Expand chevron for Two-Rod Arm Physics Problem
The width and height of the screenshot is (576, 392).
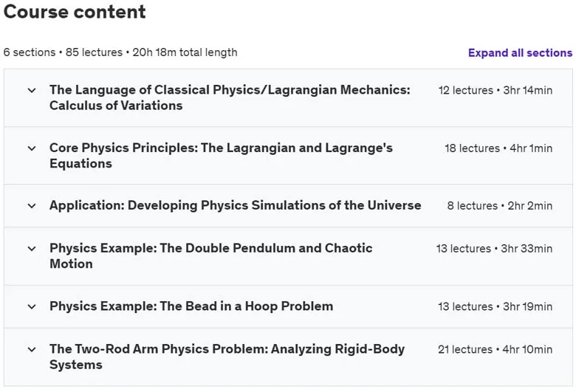(x=32, y=349)
